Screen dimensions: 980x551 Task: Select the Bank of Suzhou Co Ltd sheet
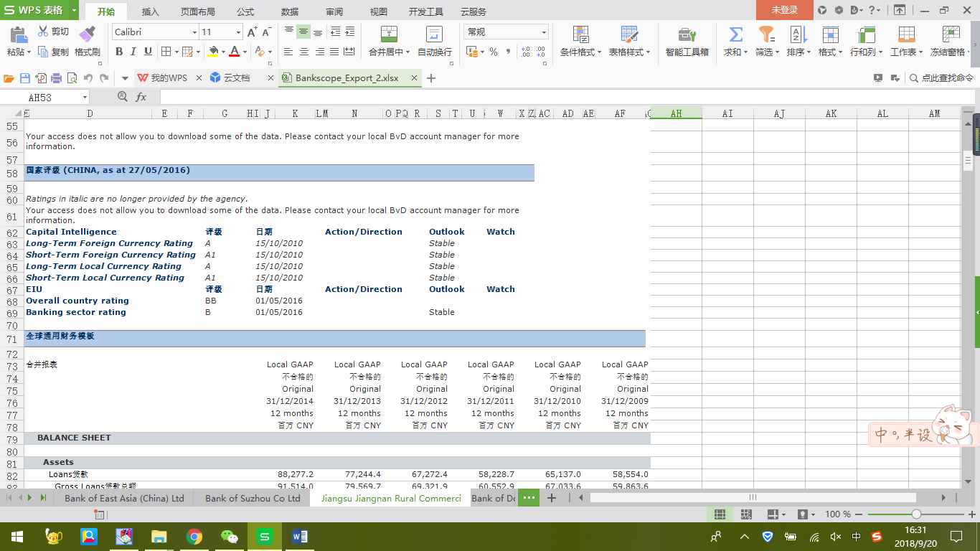click(253, 498)
